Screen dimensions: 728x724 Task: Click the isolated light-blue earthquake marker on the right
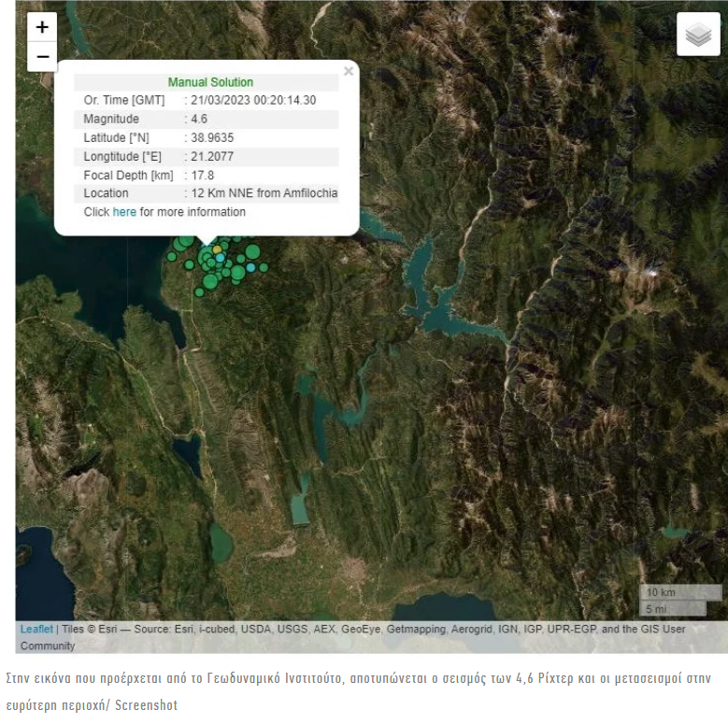[250, 268]
